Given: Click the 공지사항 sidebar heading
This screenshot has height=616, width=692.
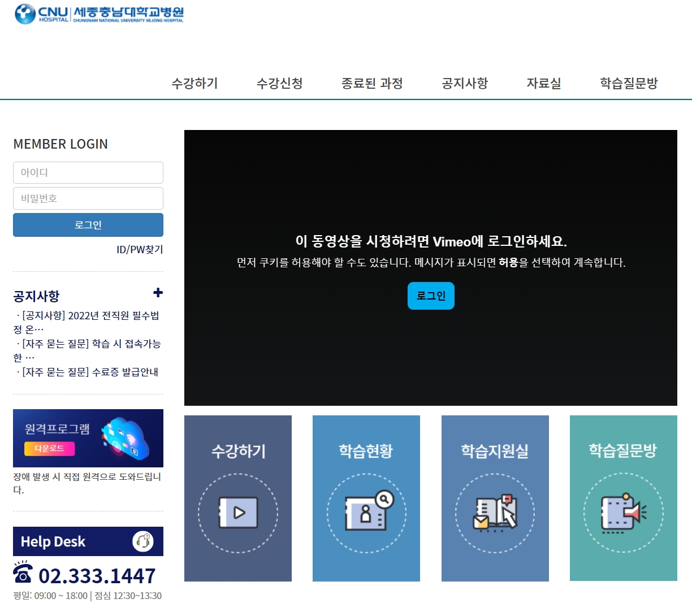Looking at the screenshot, I should (x=36, y=296).
